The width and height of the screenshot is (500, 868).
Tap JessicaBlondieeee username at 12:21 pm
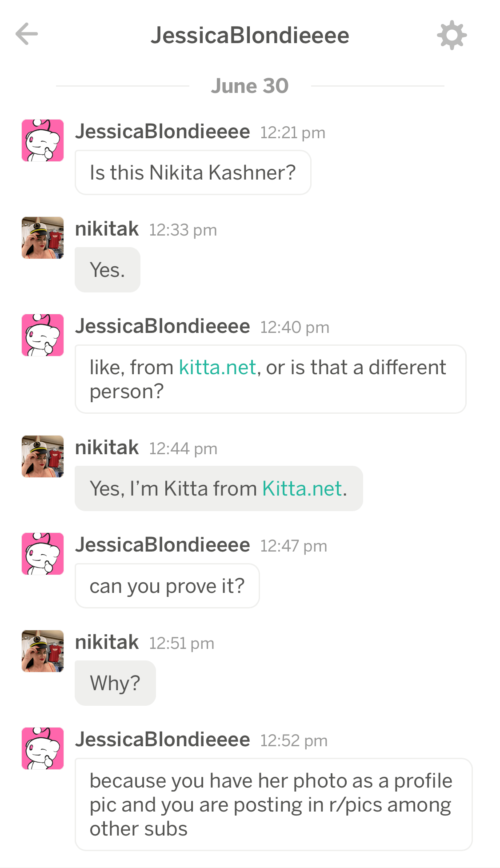[x=163, y=132]
